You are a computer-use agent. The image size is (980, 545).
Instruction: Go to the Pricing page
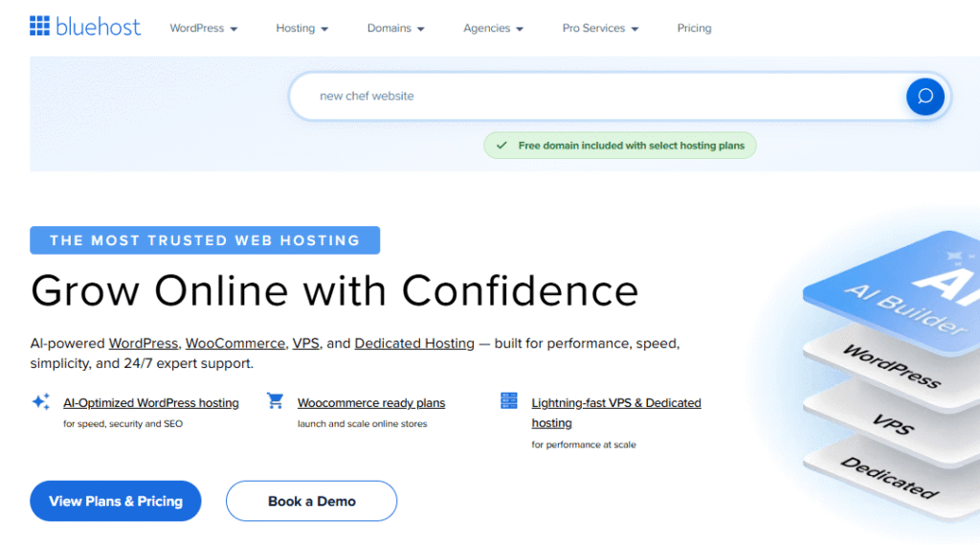(x=695, y=28)
